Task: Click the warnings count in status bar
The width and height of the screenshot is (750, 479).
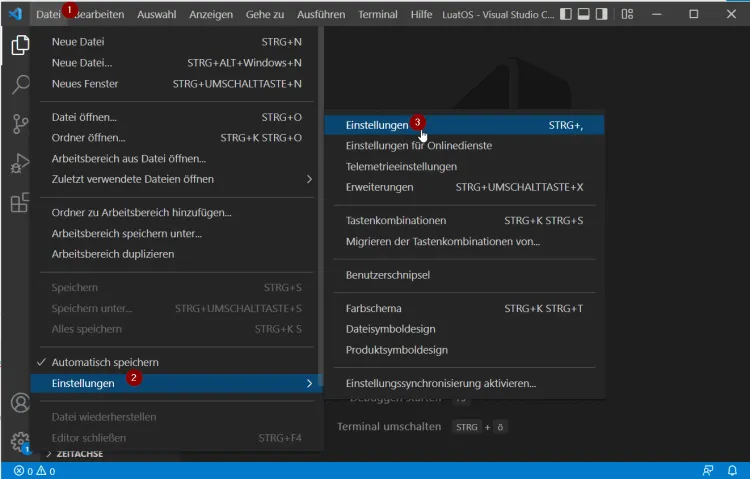Action: coord(46,471)
